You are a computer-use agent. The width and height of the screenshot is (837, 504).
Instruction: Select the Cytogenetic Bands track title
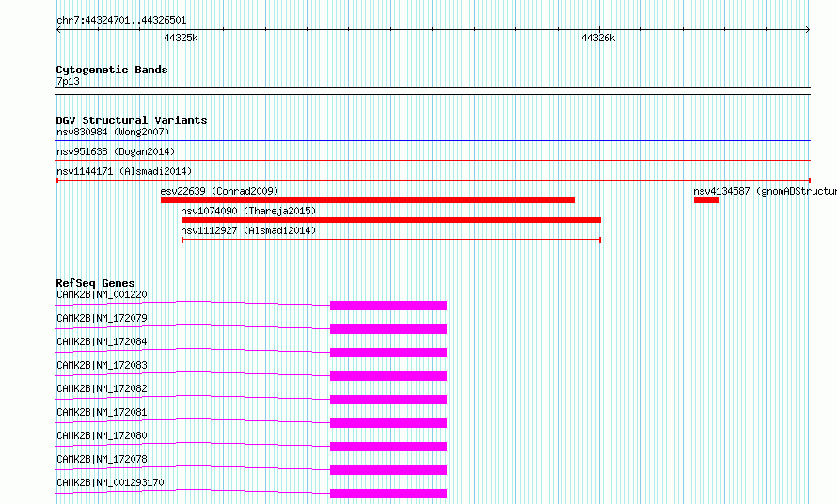(112, 70)
